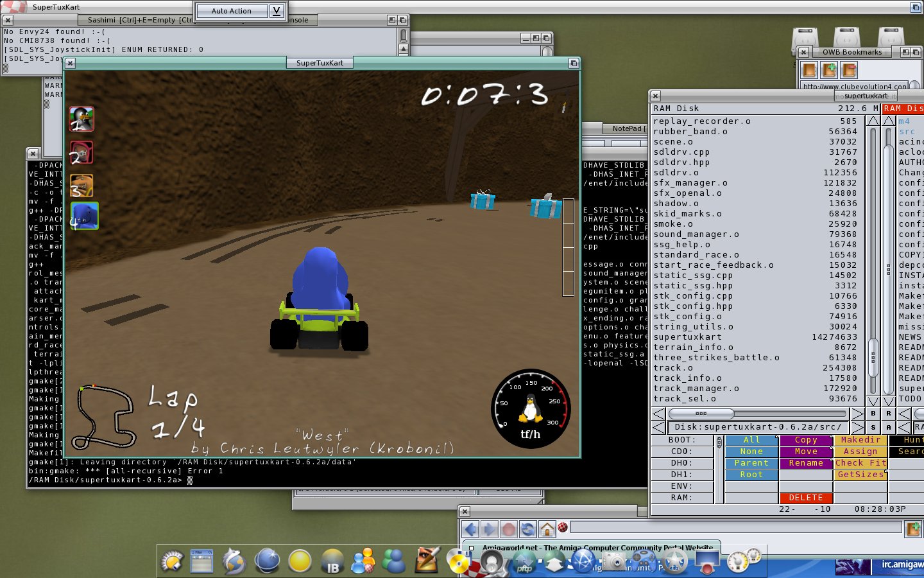The height and width of the screenshot is (578, 924).
Task: Open the two-people users dock icon
Action: 394,561
